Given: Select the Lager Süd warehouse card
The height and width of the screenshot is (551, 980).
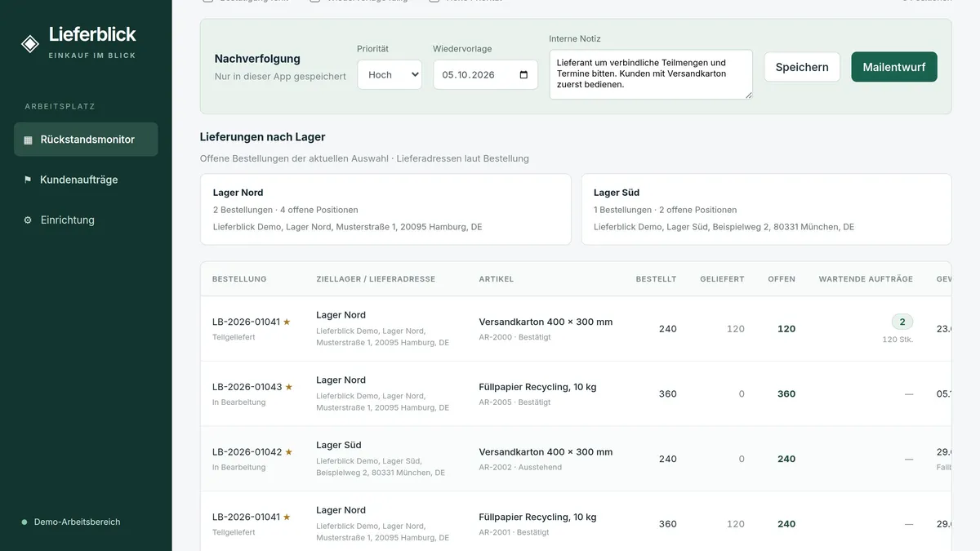Looking at the screenshot, I should (766, 209).
